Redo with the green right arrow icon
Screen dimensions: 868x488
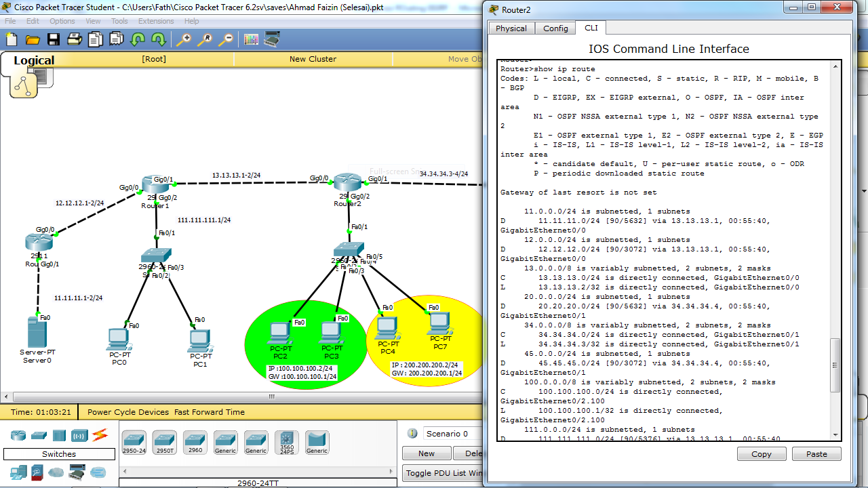159,39
